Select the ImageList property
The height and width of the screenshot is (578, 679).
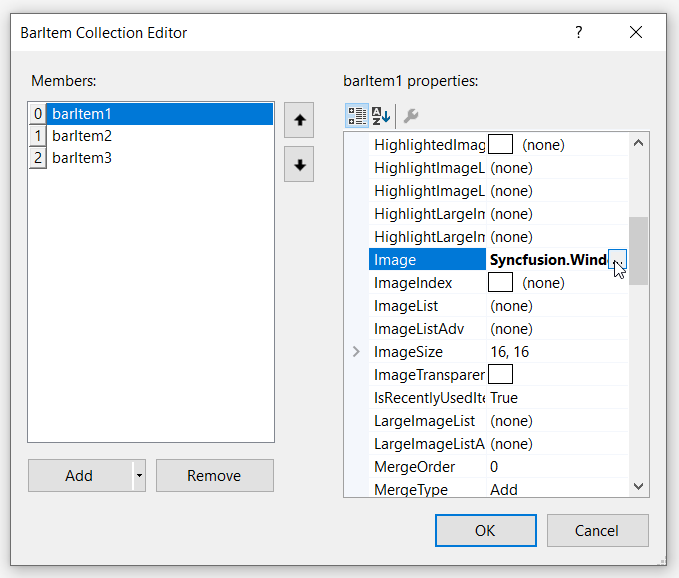tap(427, 306)
